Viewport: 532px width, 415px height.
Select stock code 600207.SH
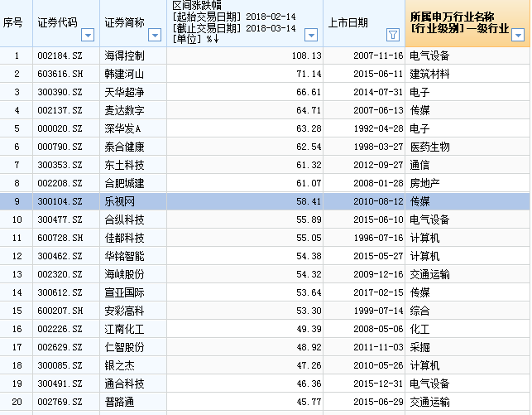pos(60,311)
